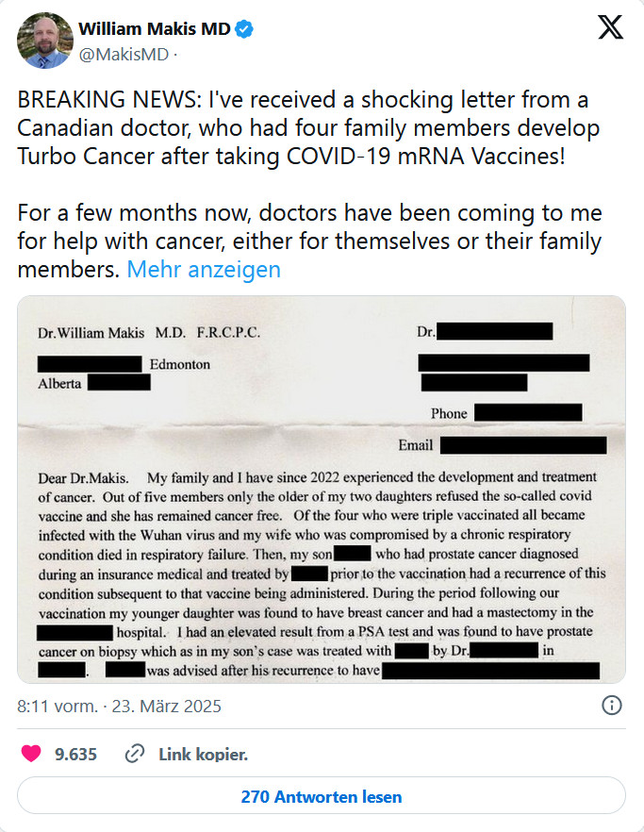Click the X logo in the corner
This screenshot has width=644, height=832.
coord(610,29)
